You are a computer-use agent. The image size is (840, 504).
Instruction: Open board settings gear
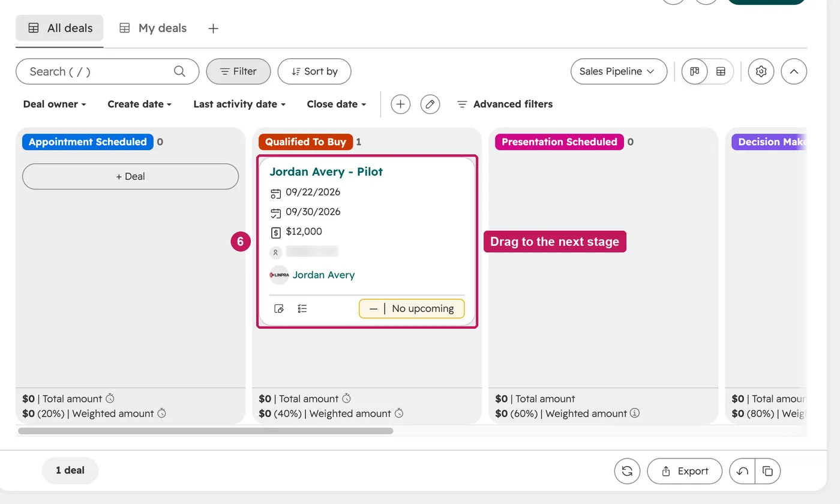pyautogui.click(x=761, y=71)
